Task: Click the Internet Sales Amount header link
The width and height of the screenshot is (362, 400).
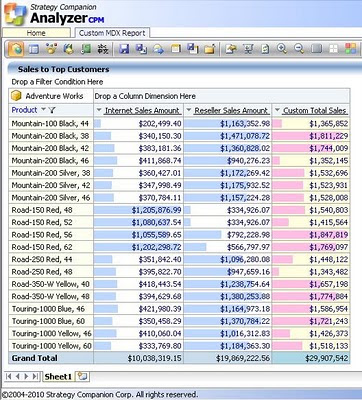Action: click(142, 110)
